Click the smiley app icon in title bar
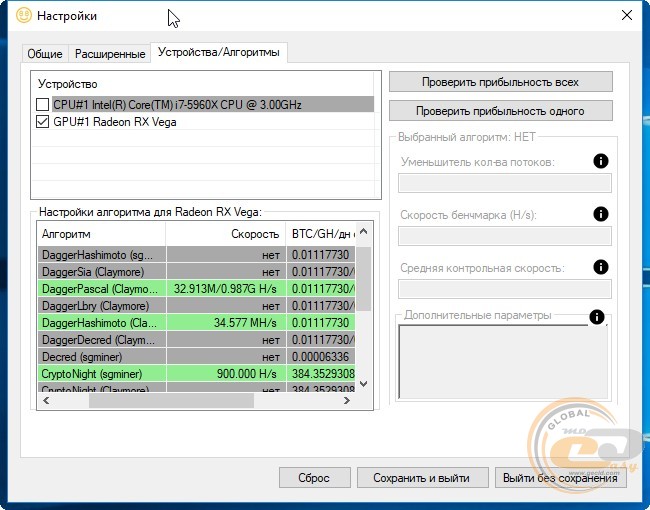 [24, 15]
